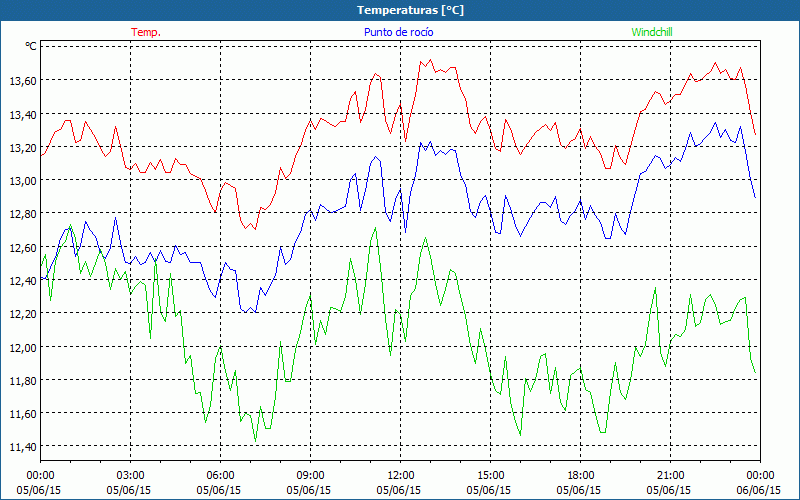Click the 09:00 time axis label
800x500 pixels.
[x=310, y=476]
